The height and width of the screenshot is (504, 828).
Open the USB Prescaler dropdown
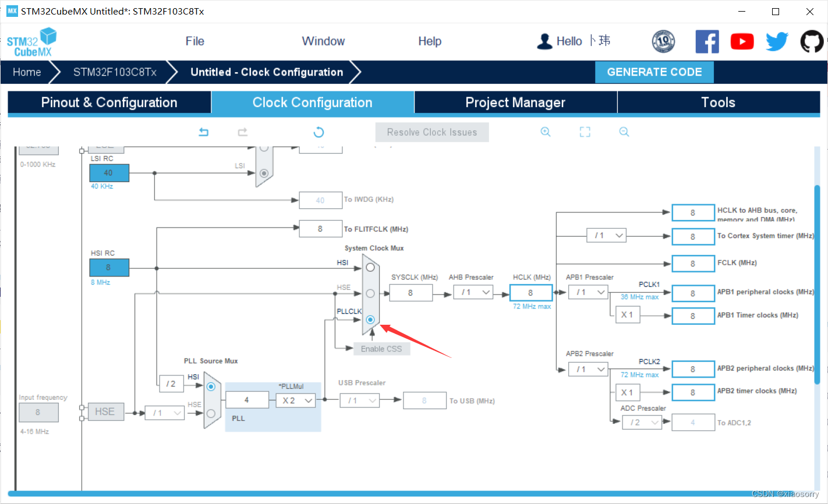point(360,400)
